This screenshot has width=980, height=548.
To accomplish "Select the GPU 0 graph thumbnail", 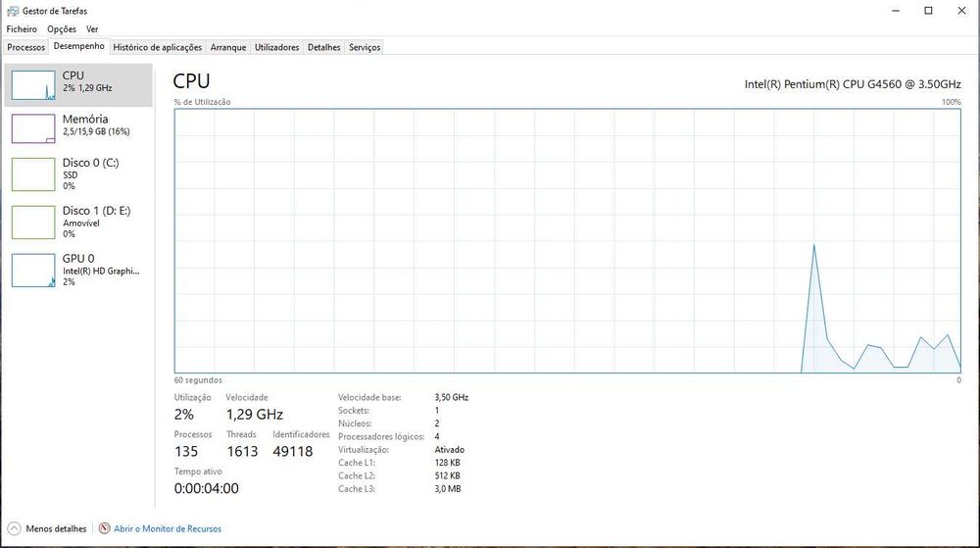I will tap(33, 270).
